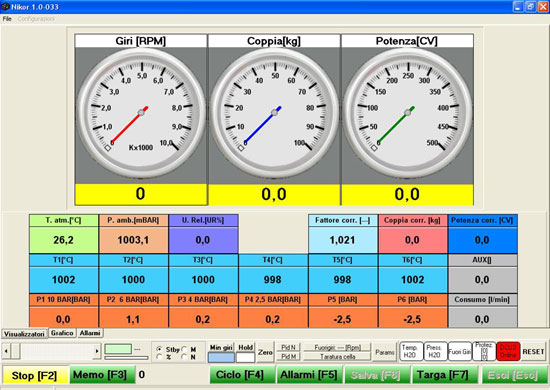The image size is (550, 390).
Task: Click AUX value 0,0
Action: point(482,280)
